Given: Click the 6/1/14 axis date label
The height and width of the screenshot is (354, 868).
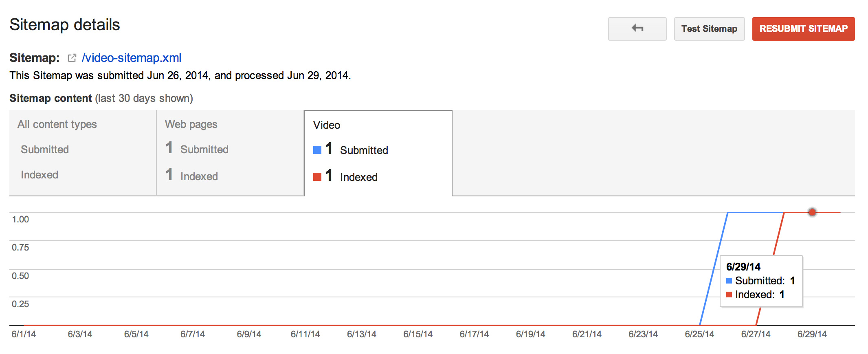Looking at the screenshot, I should point(24,334).
